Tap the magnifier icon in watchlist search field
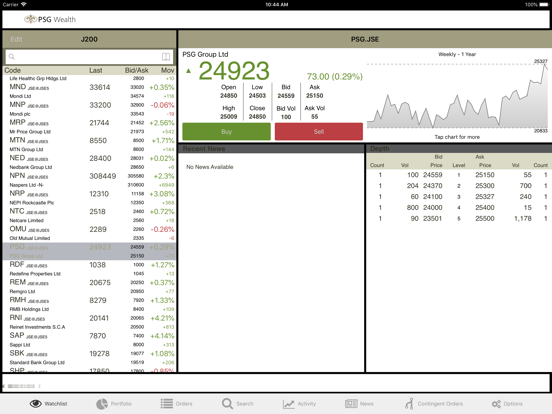 [x=12, y=57]
